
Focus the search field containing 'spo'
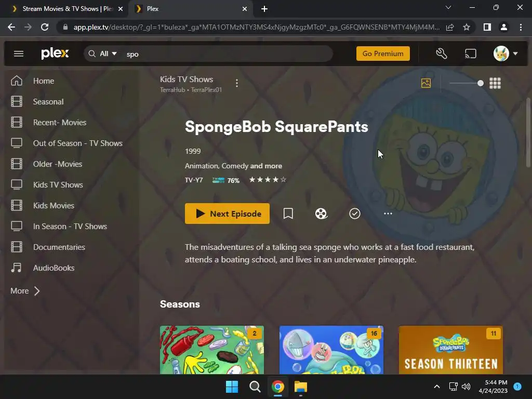(x=228, y=54)
